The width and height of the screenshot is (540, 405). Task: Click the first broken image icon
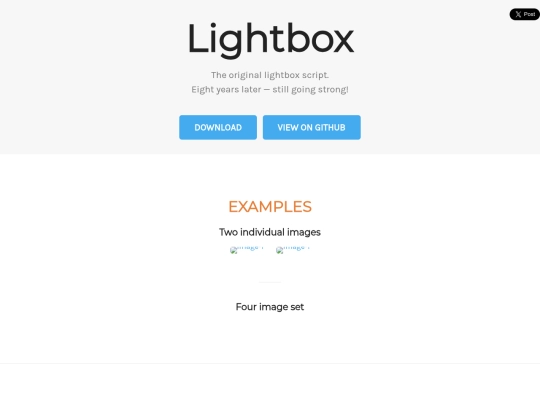(234, 250)
